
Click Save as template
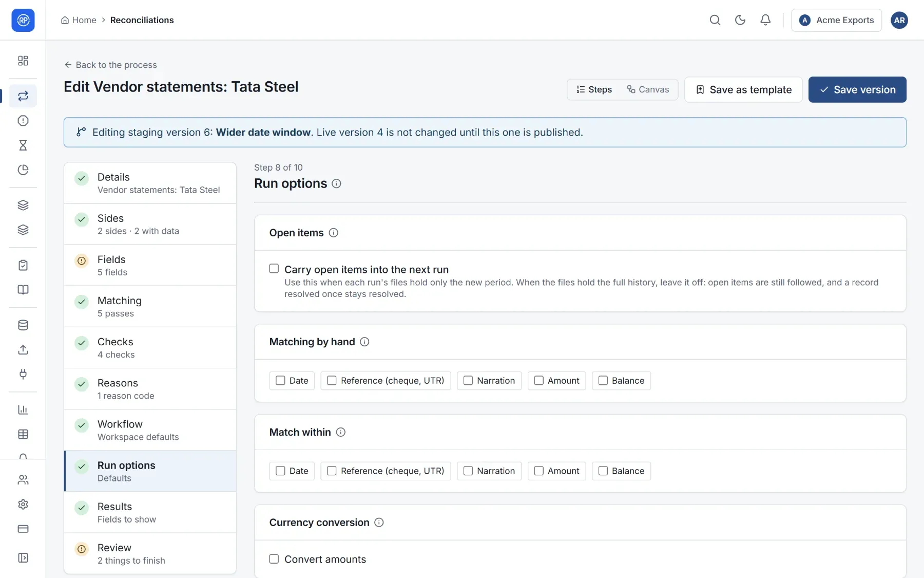[x=743, y=89]
